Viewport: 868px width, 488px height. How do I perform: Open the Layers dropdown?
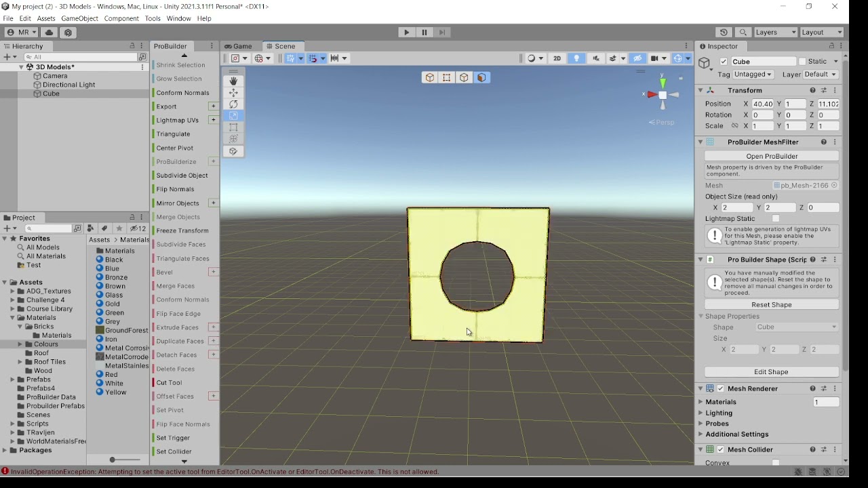[776, 32]
